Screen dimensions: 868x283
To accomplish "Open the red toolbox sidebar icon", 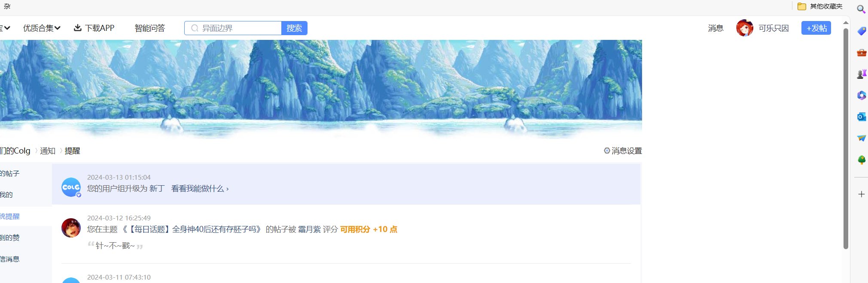I will click(x=861, y=53).
